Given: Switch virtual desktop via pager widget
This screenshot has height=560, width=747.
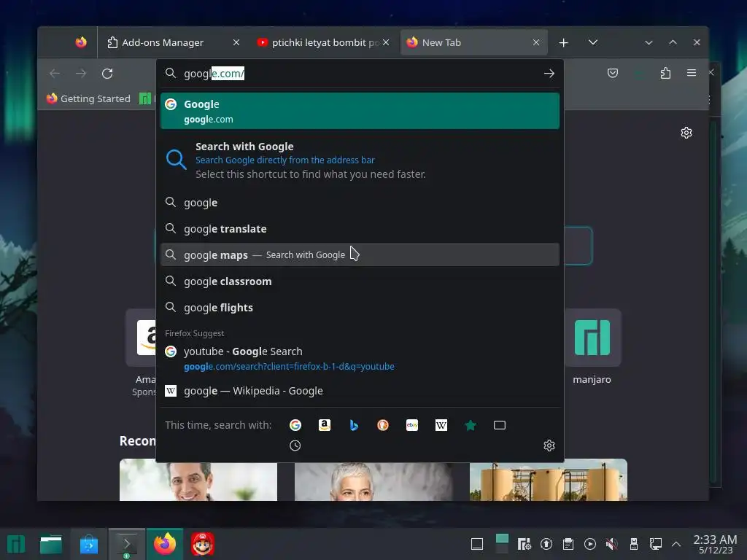Looking at the screenshot, I should click(502, 544).
